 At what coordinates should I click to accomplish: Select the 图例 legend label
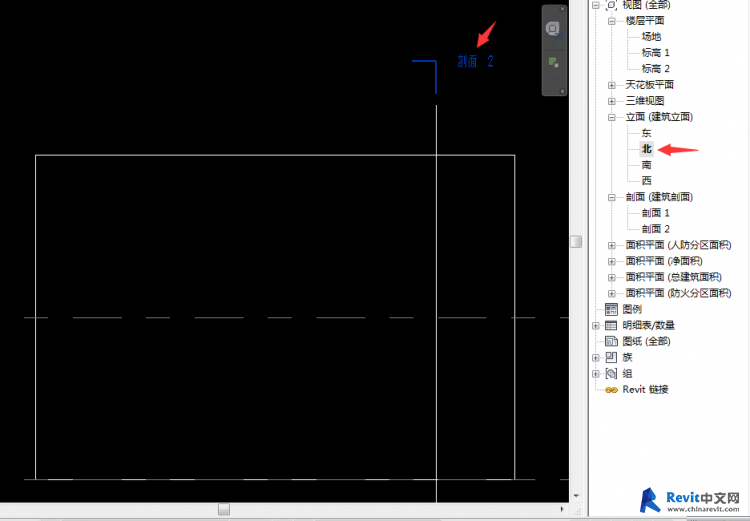coord(632,309)
